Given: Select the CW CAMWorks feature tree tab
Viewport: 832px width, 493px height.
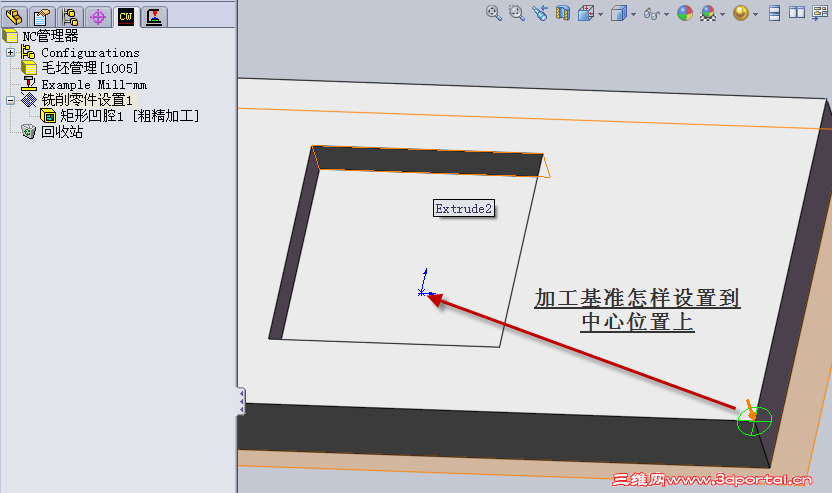Looking at the screenshot, I should [x=126, y=16].
